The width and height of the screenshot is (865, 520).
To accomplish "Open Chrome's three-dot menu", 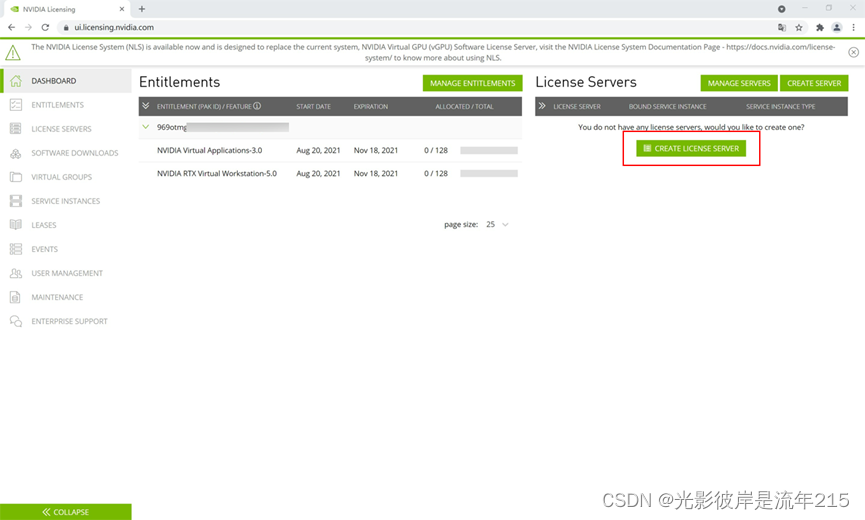I will [x=853, y=28].
